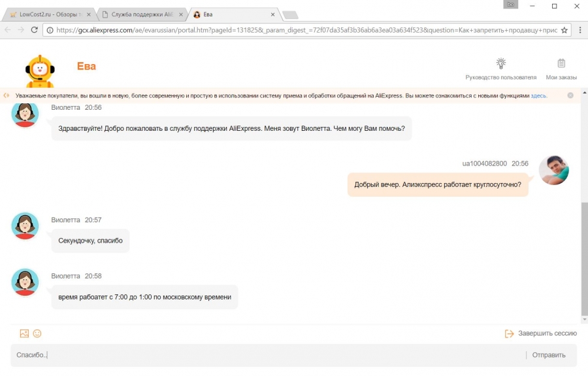Open Chrome's three-dot menu
588x376 pixels.
(x=579, y=30)
